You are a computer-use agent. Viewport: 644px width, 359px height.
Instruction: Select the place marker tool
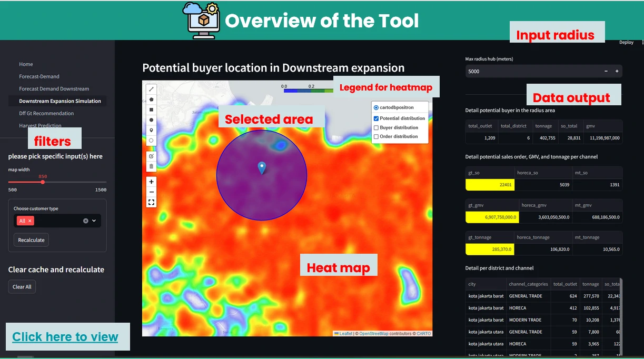coord(151,130)
